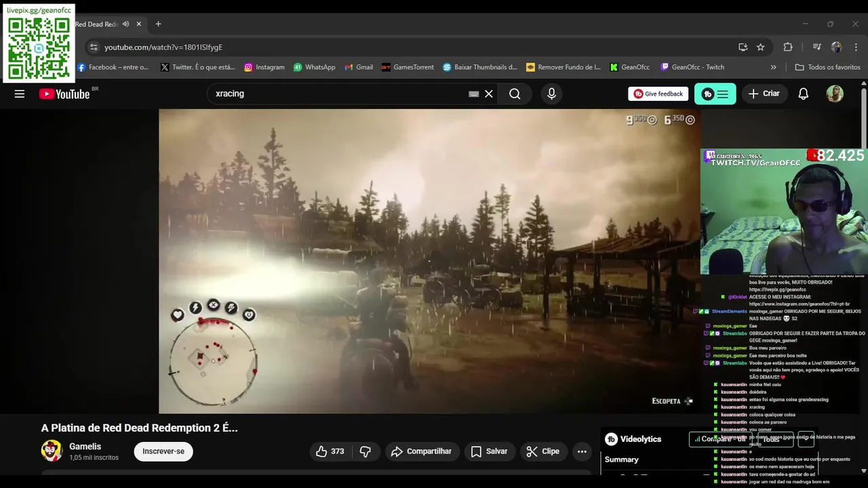Image resolution: width=868 pixels, height=488 pixels.
Task: Click the video title A Platina de Red Dead
Action: (140, 428)
